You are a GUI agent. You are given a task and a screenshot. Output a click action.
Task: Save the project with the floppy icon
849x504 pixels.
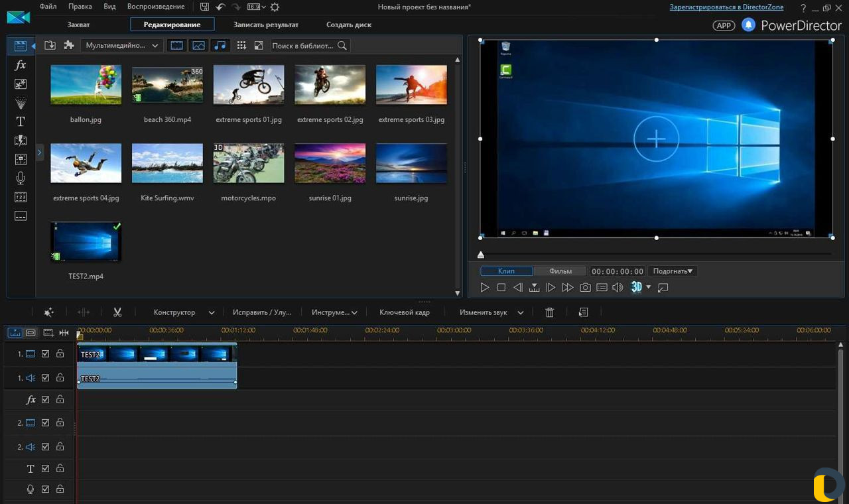click(x=204, y=7)
